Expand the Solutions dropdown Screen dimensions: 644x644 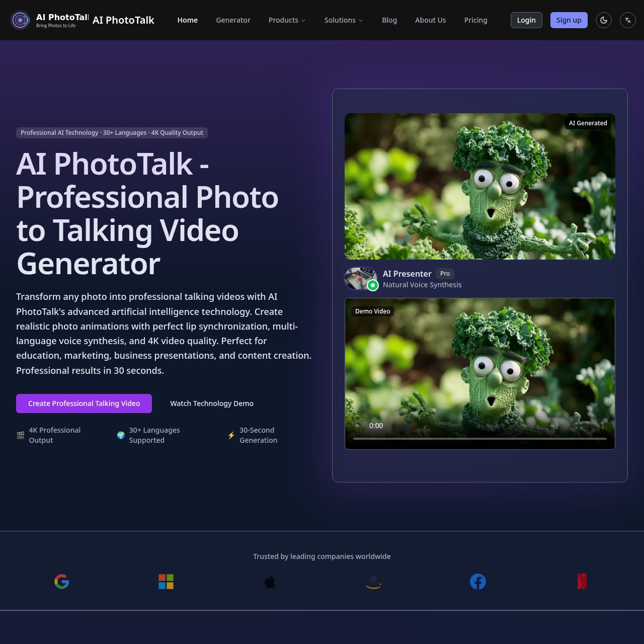(344, 20)
